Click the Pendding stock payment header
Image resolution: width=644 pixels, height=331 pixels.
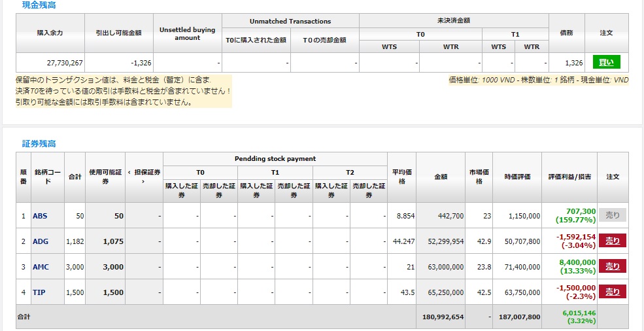pos(275,158)
